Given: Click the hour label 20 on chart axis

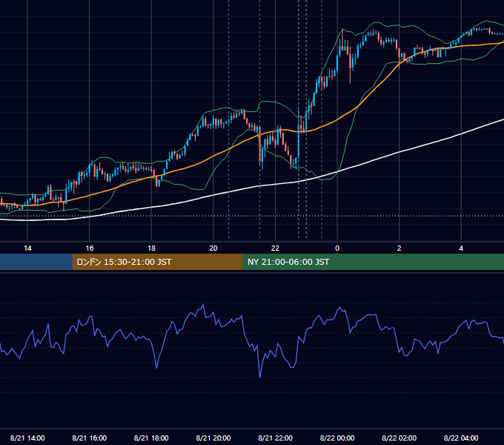Looking at the screenshot, I should [x=213, y=248].
